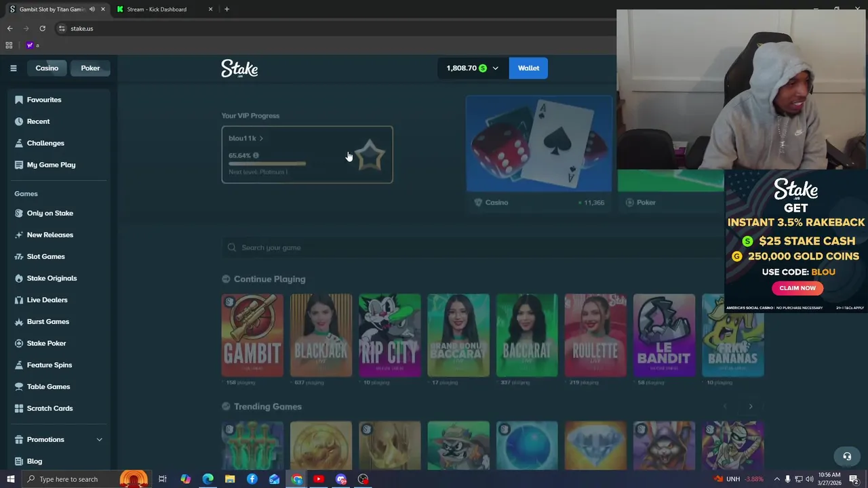Viewport: 868px width, 488px height.
Task: Click the Burst Games icon
Action: 19,321
